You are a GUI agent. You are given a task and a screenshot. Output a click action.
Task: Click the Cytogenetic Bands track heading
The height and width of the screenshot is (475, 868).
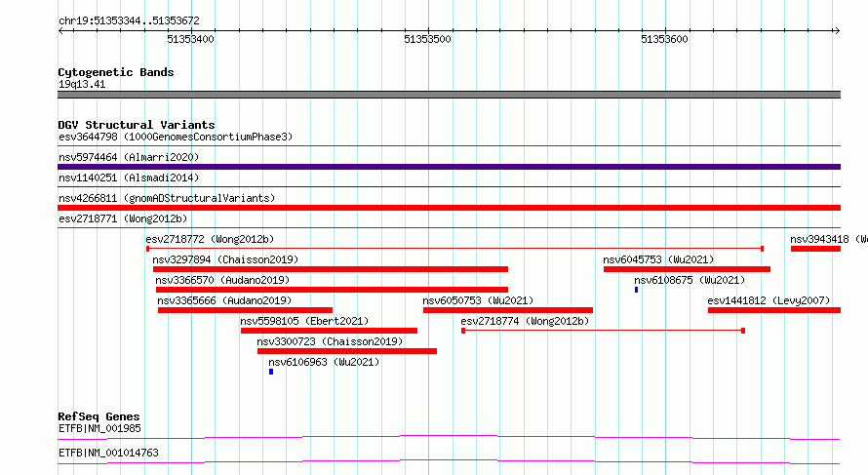[116, 72]
